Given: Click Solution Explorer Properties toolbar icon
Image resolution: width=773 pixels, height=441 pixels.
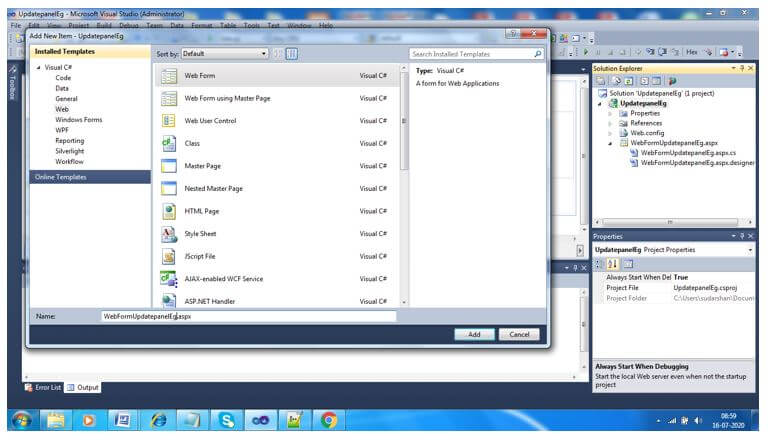Looking at the screenshot, I should (600, 81).
